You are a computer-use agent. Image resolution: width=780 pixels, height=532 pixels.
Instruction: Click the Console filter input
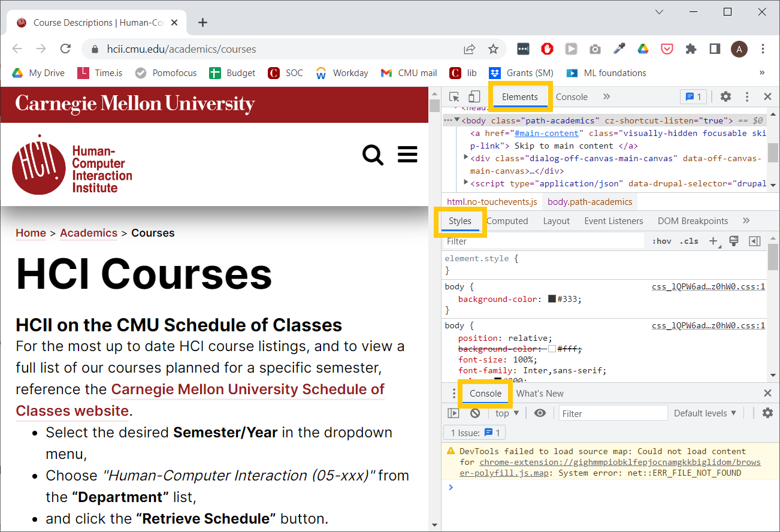coord(613,413)
